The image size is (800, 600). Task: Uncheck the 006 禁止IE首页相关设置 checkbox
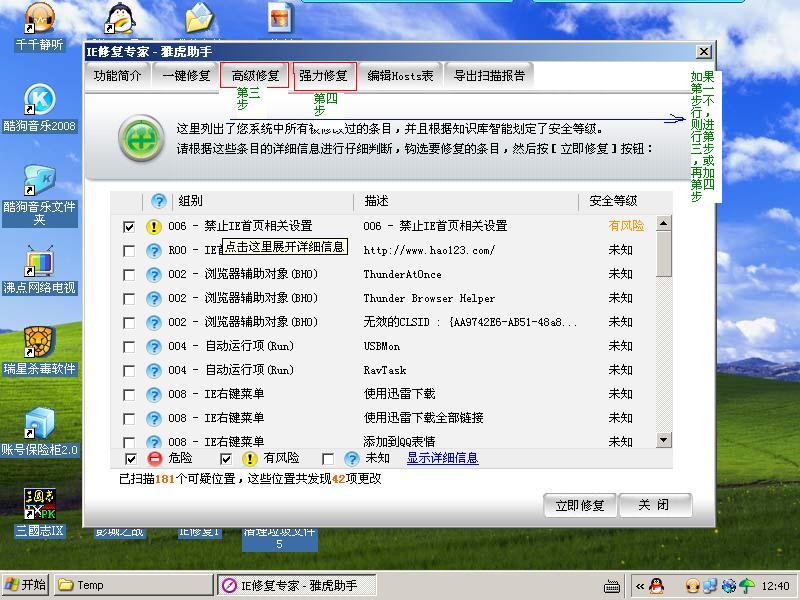click(129, 227)
